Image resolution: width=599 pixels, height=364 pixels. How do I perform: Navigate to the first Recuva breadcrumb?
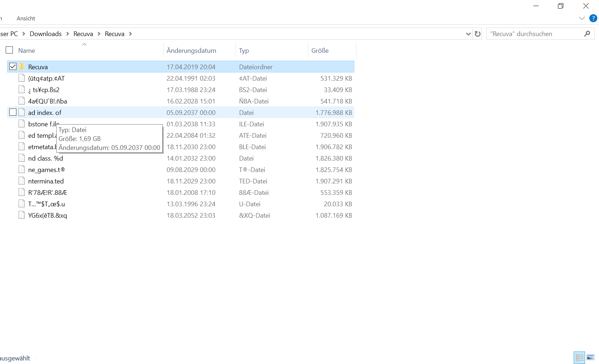83,34
